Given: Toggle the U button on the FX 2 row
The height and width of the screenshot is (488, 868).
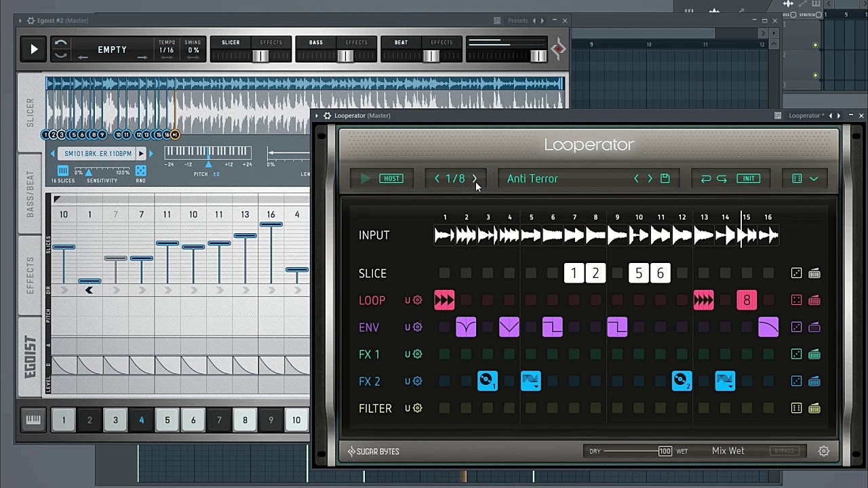Looking at the screenshot, I should click(x=408, y=382).
